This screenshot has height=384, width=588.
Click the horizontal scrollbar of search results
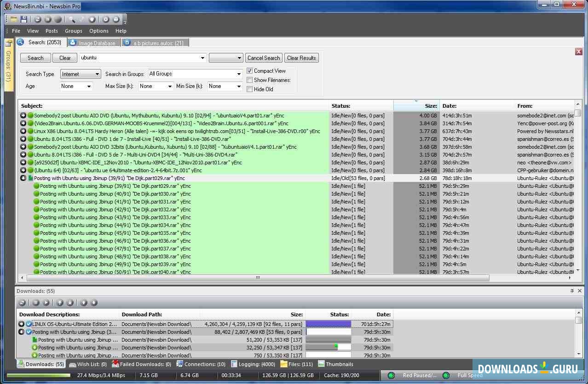(x=258, y=278)
